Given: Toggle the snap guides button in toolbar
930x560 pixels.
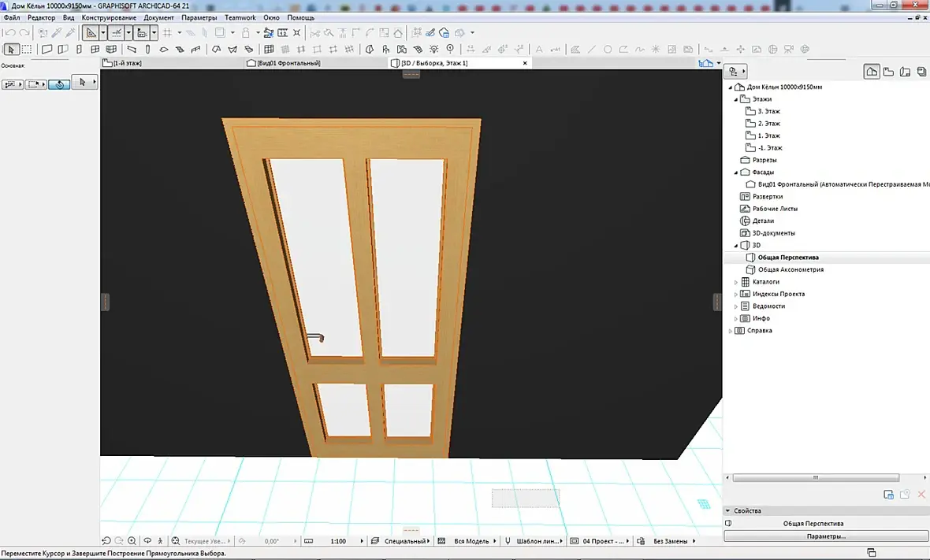Looking at the screenshot, I should point(117,33).
